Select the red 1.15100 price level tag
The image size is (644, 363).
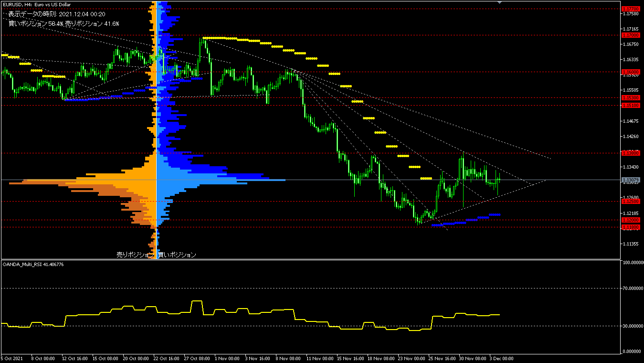pos(631,105)
